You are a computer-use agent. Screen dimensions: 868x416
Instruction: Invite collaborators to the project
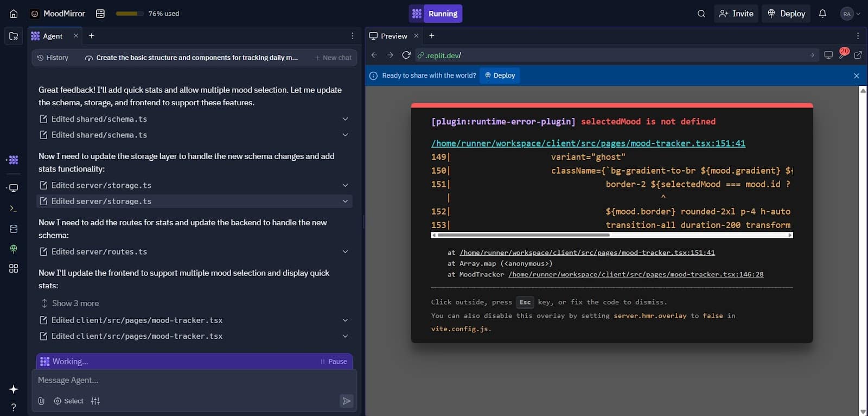[x=736, y=14]
